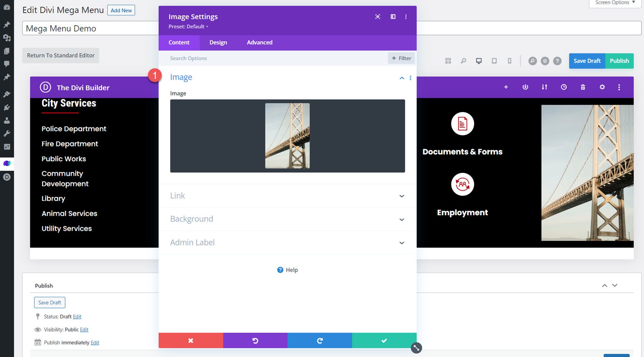The width and height of the screenshot is (644, 357).
Task: Click Return To Standard Editor
Action: (60, 55)
